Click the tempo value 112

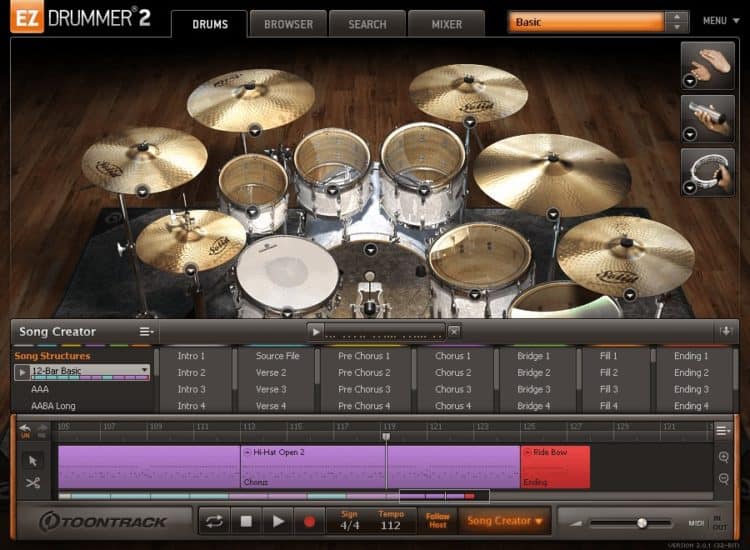pyautogui.click(x=390, y=526)
